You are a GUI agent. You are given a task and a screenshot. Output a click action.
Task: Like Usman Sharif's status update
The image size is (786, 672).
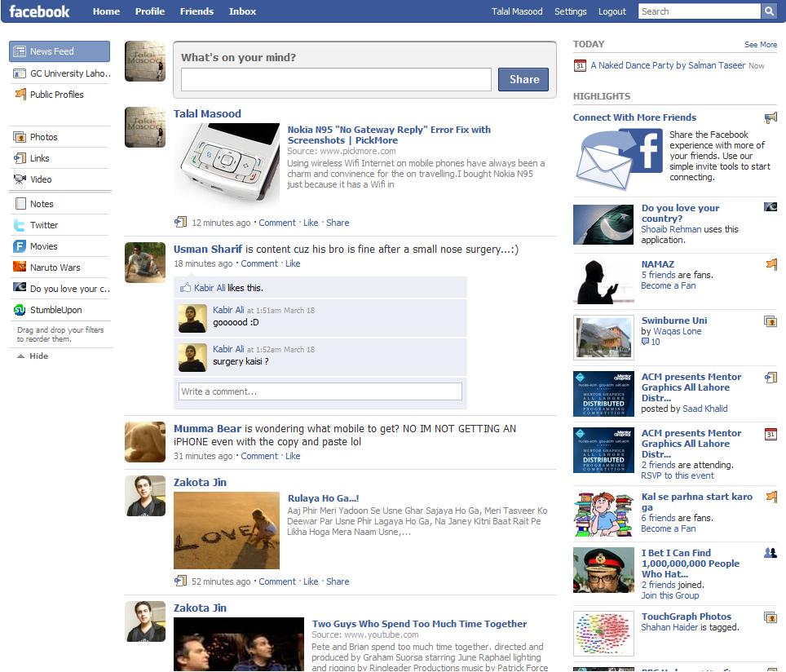(x=293, y=263)
